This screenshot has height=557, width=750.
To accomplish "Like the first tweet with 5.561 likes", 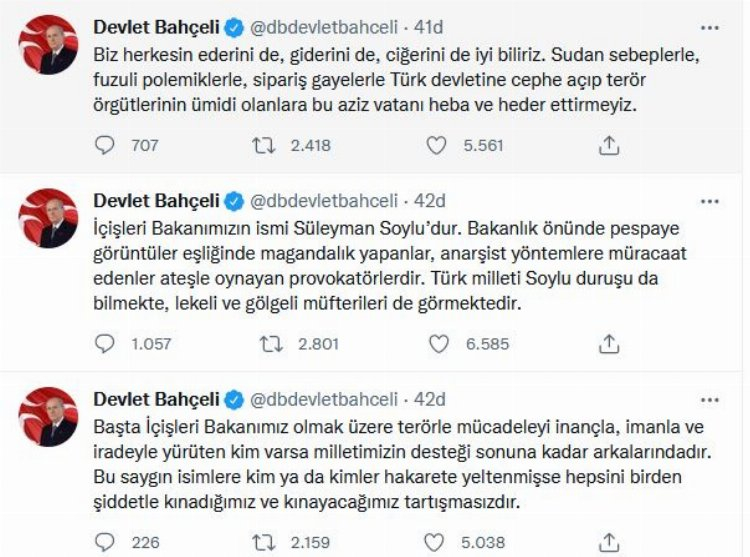I will point(436,145).
